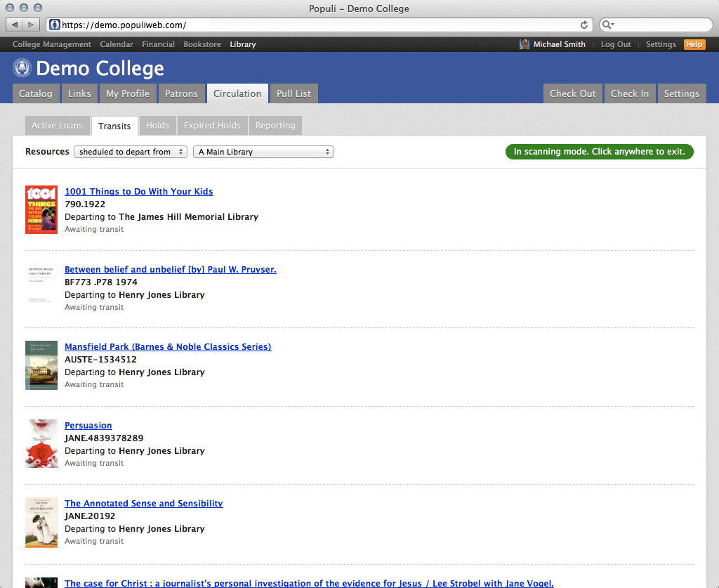This screenshot has width=719, height=588.
Task: Go back with the browser back arrow
Action: click(x=14, y=25)
